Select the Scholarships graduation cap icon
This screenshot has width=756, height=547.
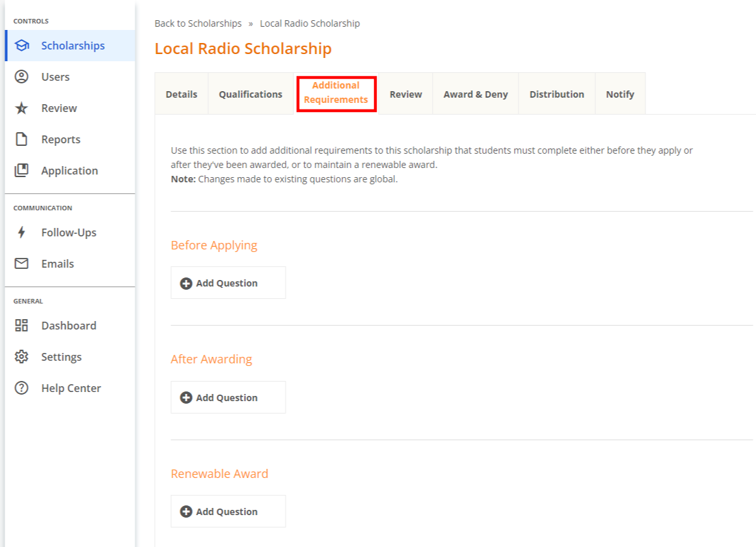[21, 46]
